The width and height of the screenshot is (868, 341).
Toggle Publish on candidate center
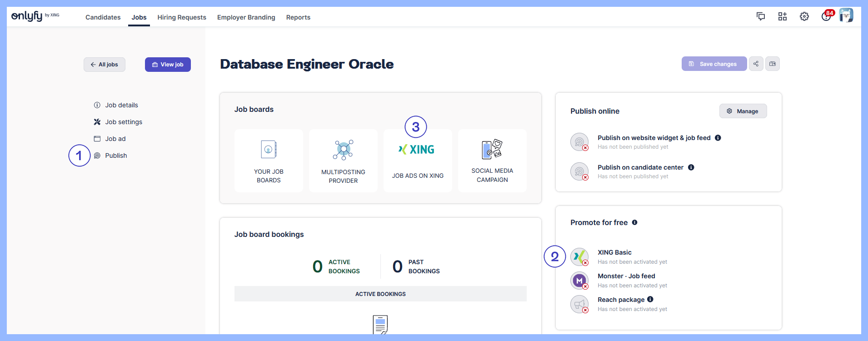579,171
